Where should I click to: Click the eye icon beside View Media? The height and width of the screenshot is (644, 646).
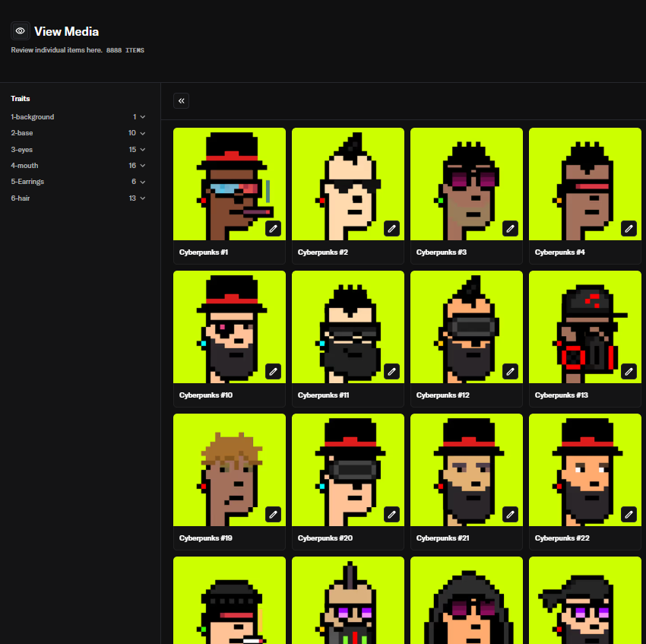[x=20, y=31]
